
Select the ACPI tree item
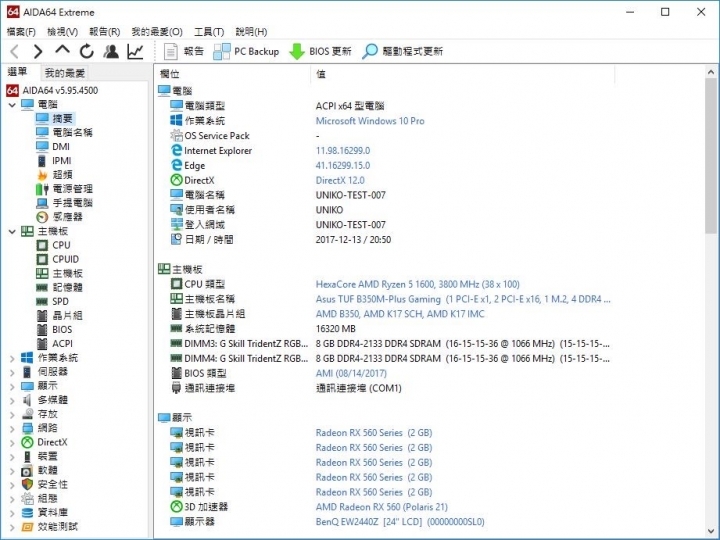(55, 344)
